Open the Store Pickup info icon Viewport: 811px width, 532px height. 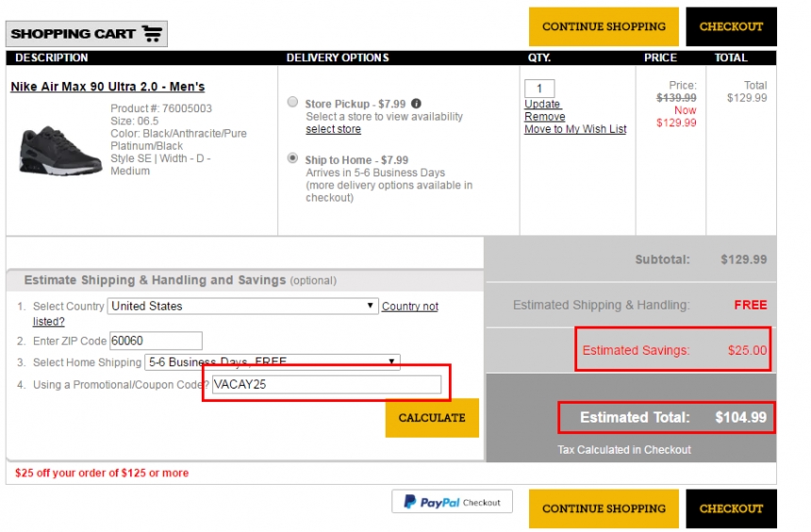click(417, 104)
